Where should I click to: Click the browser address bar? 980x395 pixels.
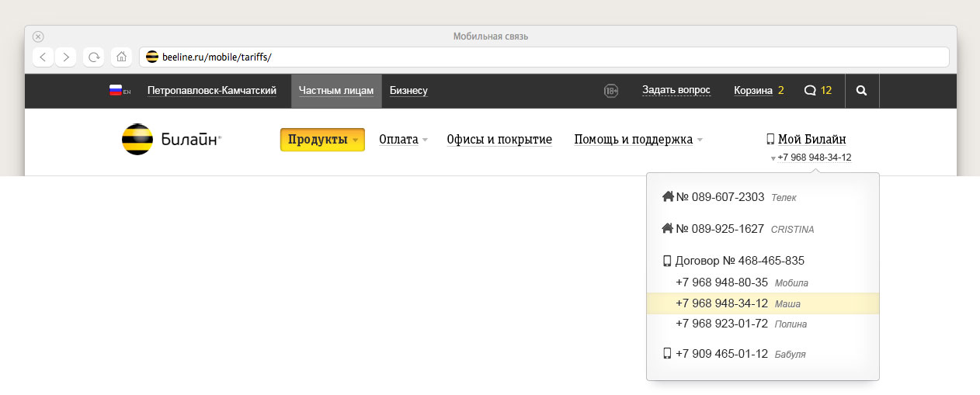(x=544, y=57)
